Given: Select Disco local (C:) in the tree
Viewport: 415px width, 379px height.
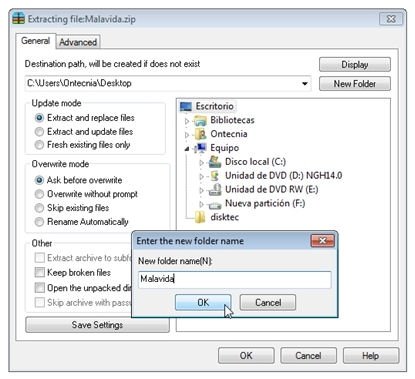Looking at the screenshot, I should click(x=255, y=162).
